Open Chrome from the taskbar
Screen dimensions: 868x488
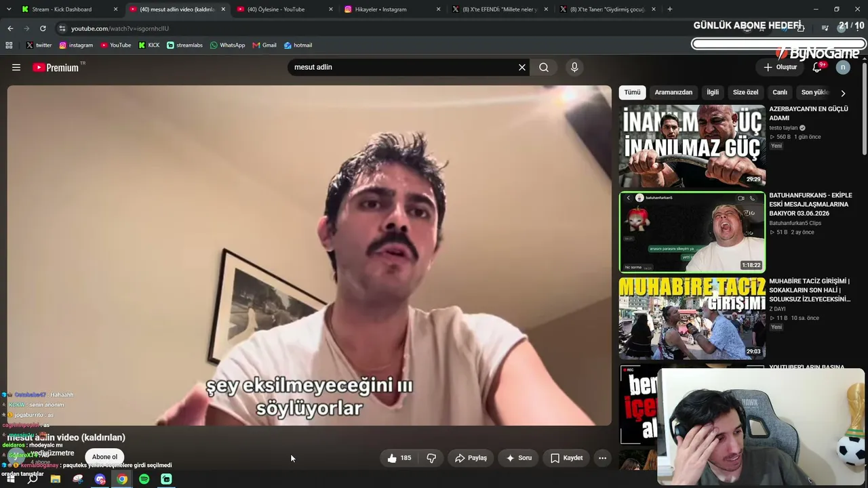pyautogui.click(x=122, y=479)
